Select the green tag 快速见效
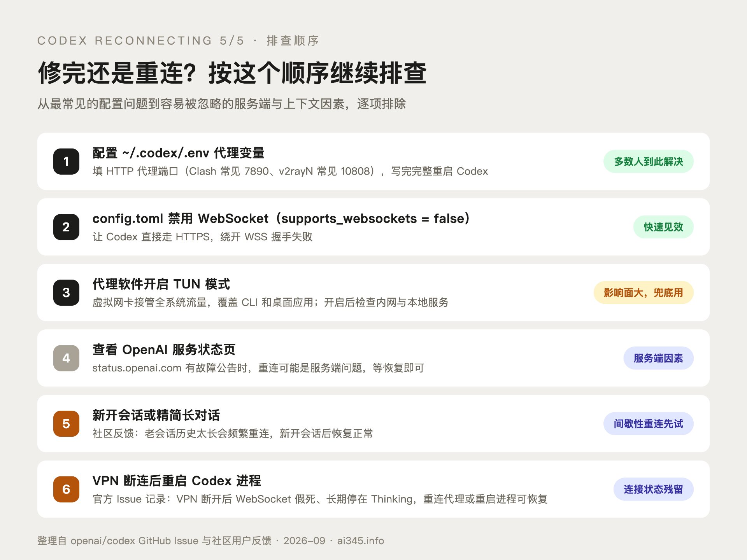This screenshot has width=747, height=560. click(x=663, y=227)
